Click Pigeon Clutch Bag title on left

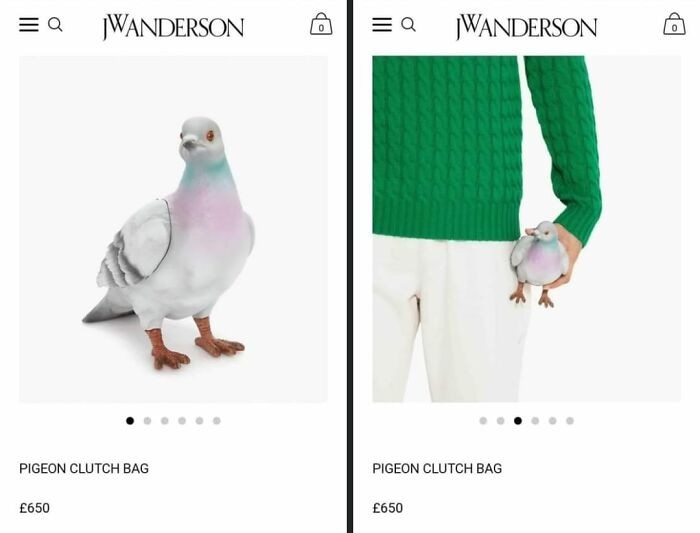point(84,468)
